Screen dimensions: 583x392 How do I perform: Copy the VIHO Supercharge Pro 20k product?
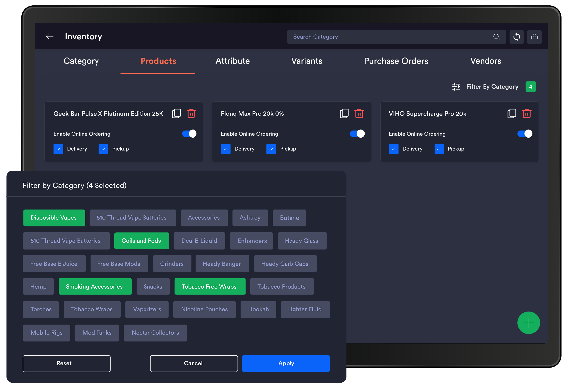pyautogui.click(x=512, y=114)
